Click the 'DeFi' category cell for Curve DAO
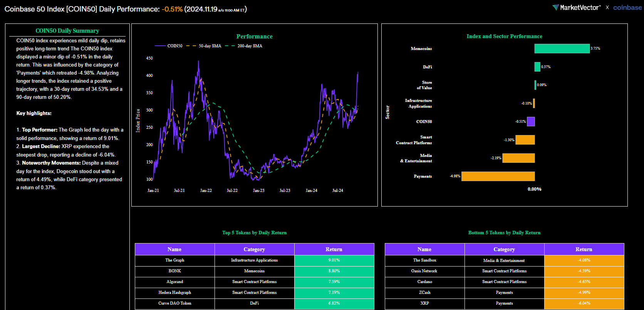This screenshot has width=644, height=310. (x=254, y=303)
